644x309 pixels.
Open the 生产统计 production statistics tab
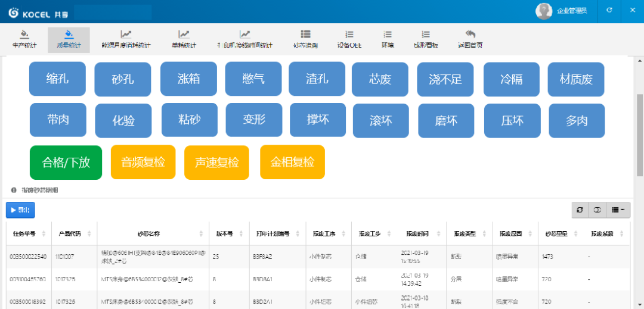coord(24,40)
